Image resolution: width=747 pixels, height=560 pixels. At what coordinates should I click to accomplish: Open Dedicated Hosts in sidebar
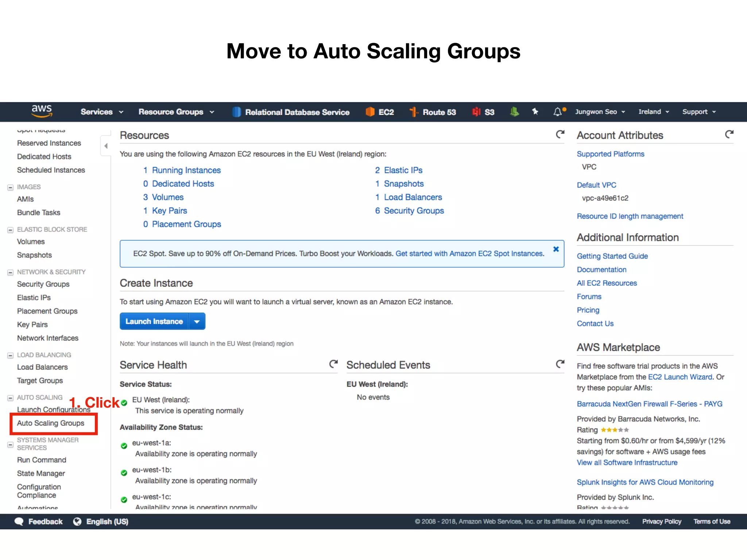tap(44, 156)
